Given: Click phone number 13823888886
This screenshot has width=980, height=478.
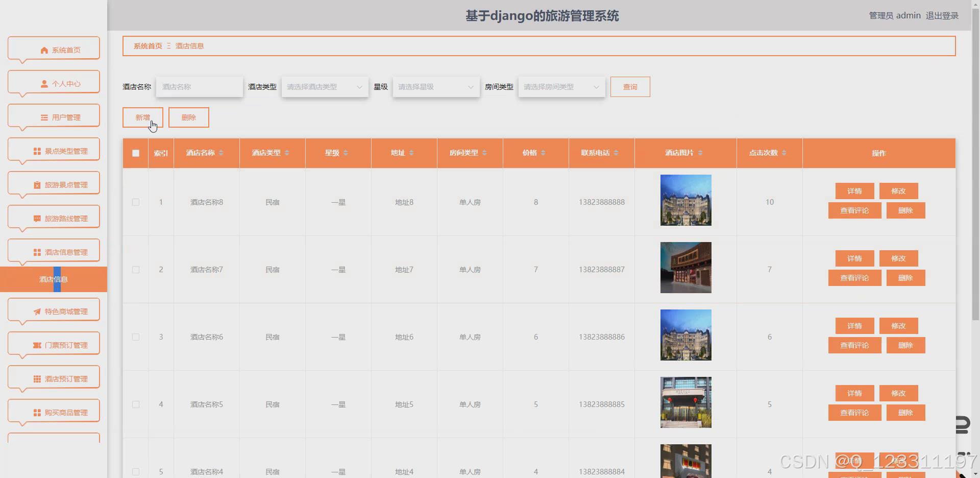Looking at the screenshot, I should click(602, 337).
